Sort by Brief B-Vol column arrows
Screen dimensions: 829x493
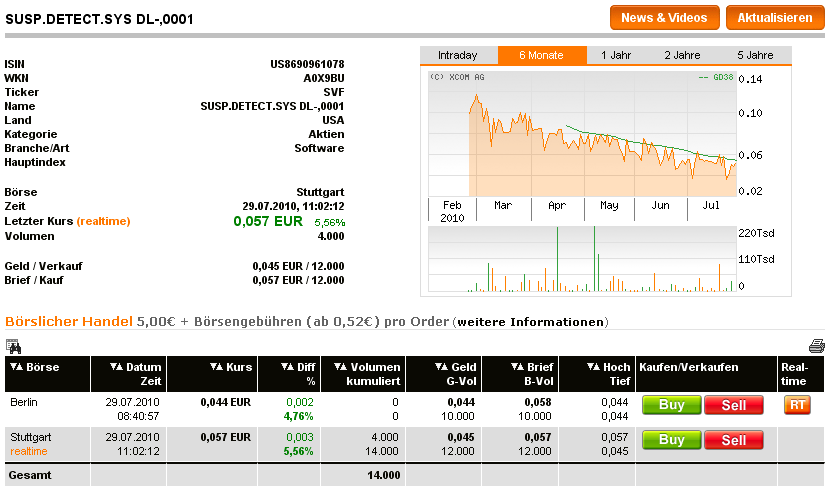[x=517, y=367]
